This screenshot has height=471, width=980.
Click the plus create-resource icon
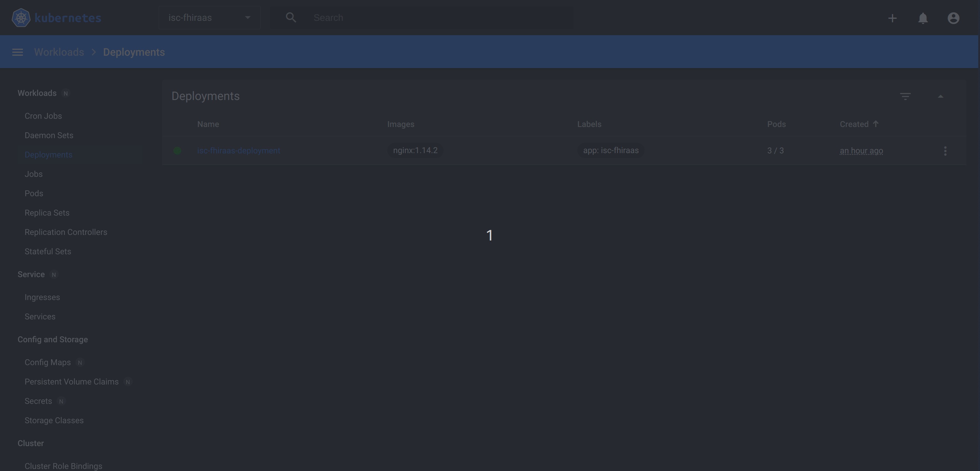(892, 18)
